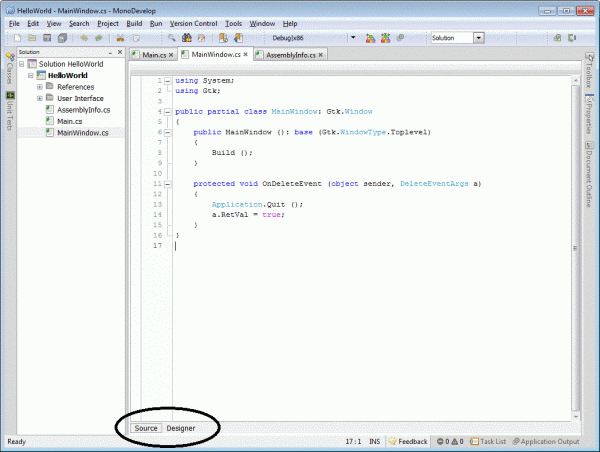Screen dimensions: 600x452
Task: Open the Help menu
Action: coord(290,24)
